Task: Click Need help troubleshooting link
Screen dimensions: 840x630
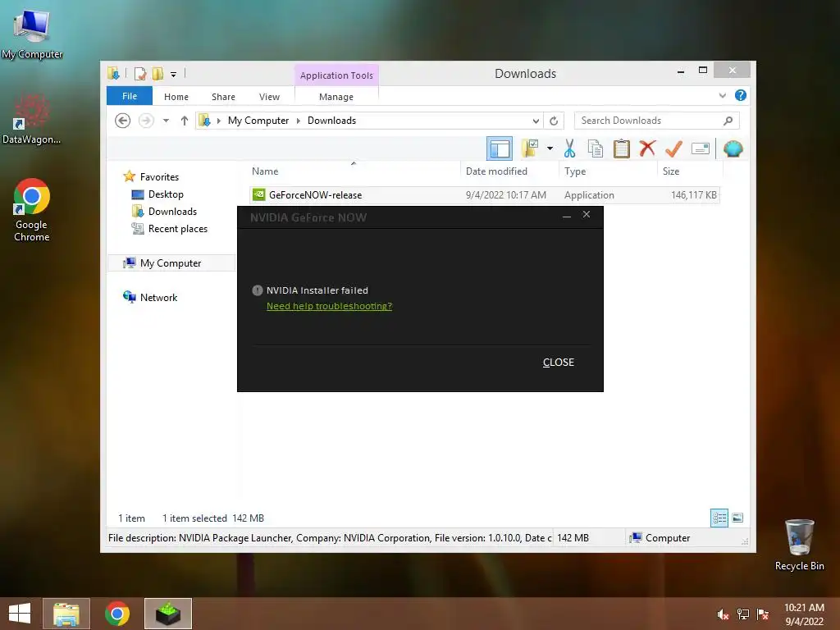Action: 330,306
